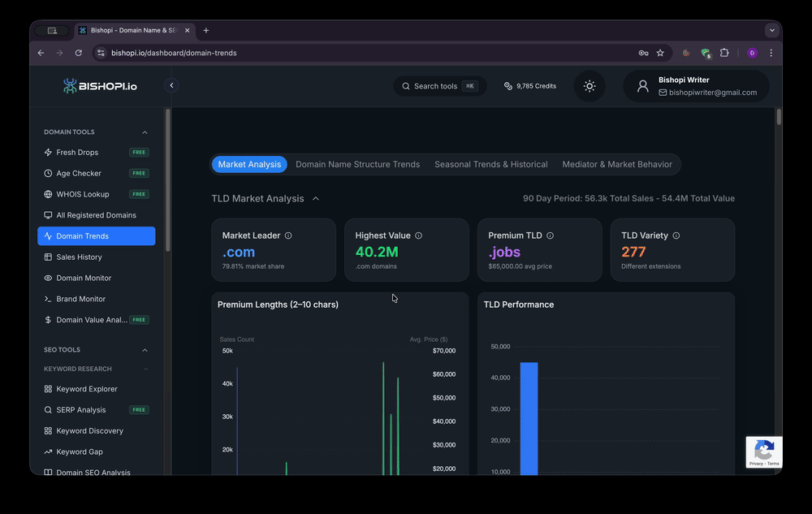The width and height of the screenshot is (812, 514).
Task: Click the credits coin icon
Action: (508, 86)
